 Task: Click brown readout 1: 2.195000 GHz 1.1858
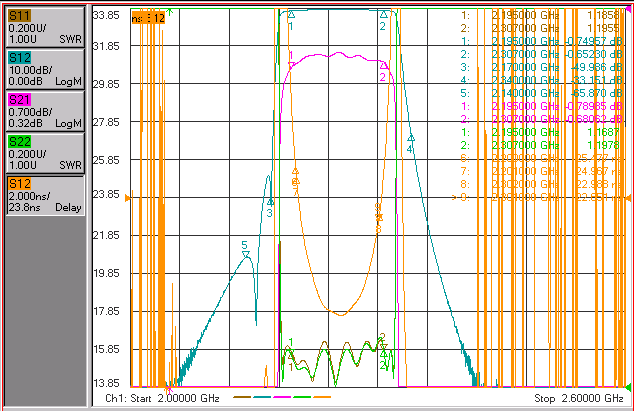point(540,15)
